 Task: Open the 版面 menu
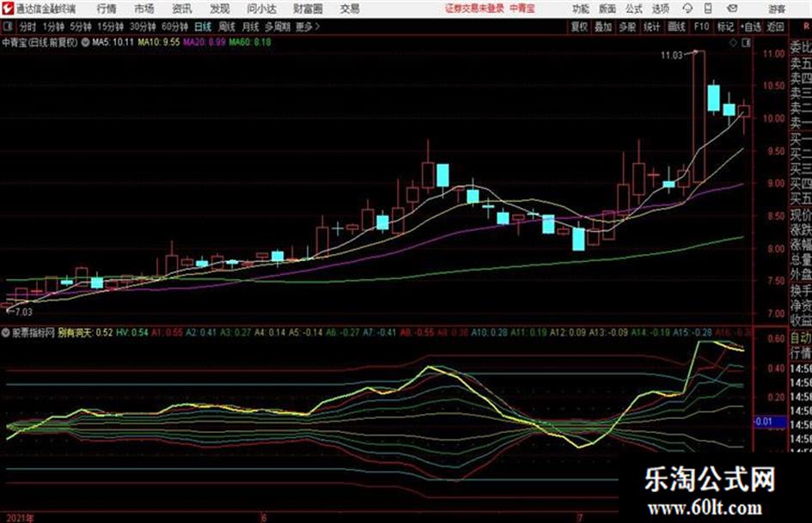point(607,9)
